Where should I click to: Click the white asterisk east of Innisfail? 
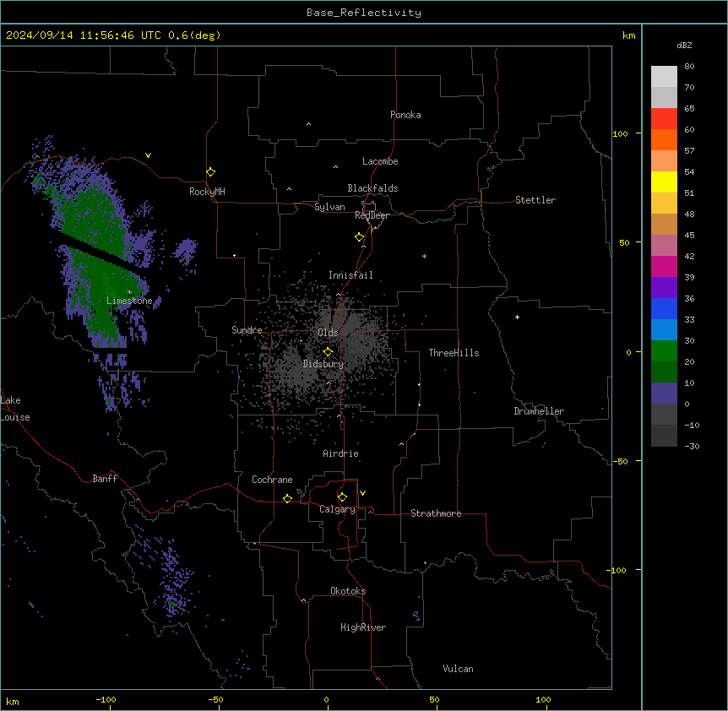point(424,256)
